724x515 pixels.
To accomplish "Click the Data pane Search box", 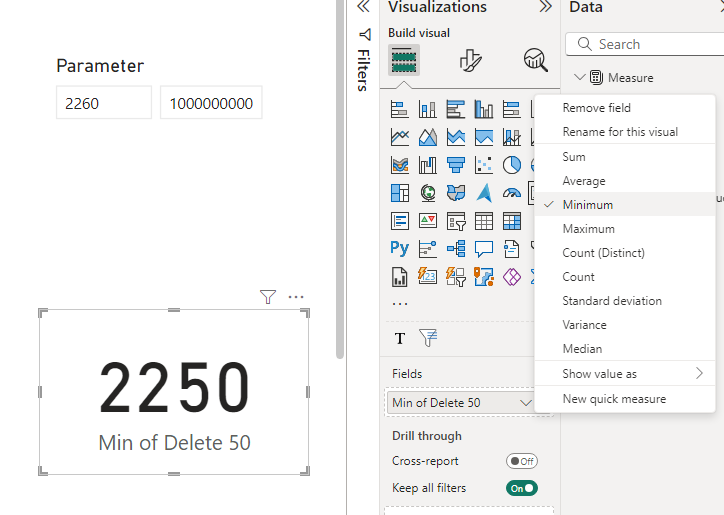I will point(645,44).
